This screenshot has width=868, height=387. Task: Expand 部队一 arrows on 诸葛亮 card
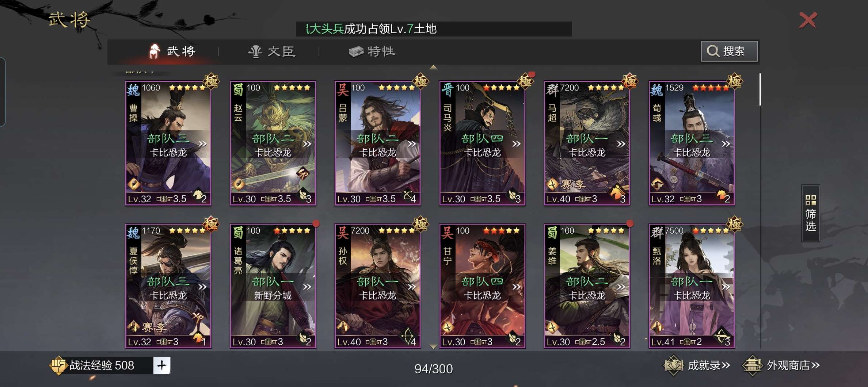pos(307,287)
